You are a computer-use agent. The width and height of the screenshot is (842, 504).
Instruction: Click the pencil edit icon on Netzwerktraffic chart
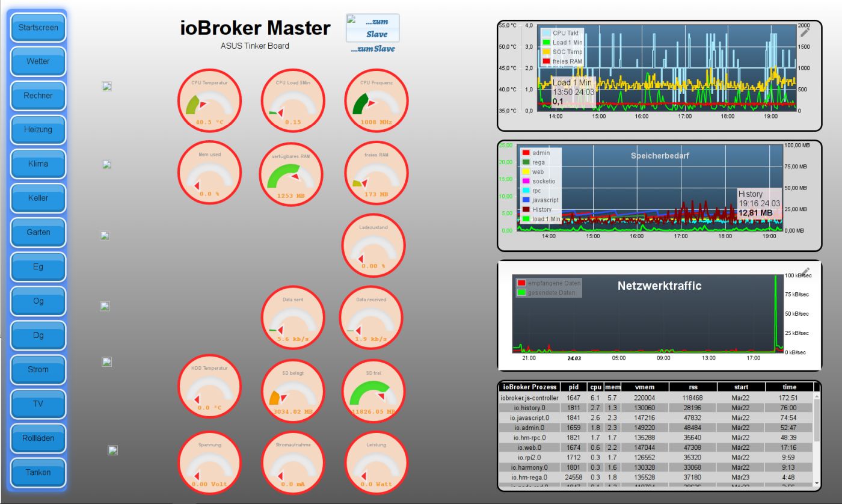[x=805, y=272]
